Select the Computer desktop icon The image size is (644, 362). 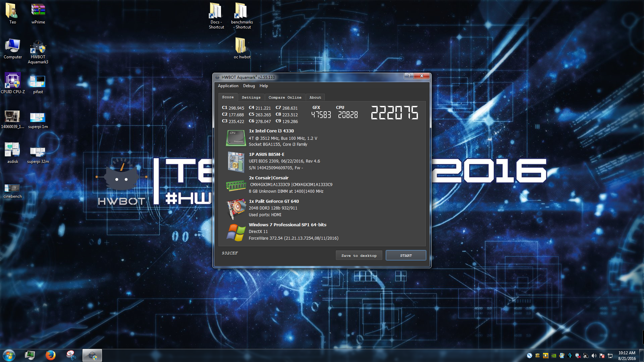[x=12, y=49]
